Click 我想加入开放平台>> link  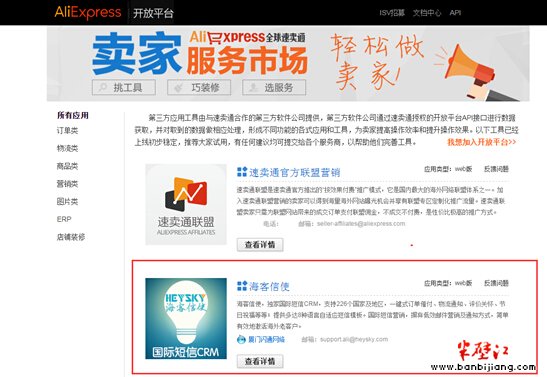[x=481, y=142]
